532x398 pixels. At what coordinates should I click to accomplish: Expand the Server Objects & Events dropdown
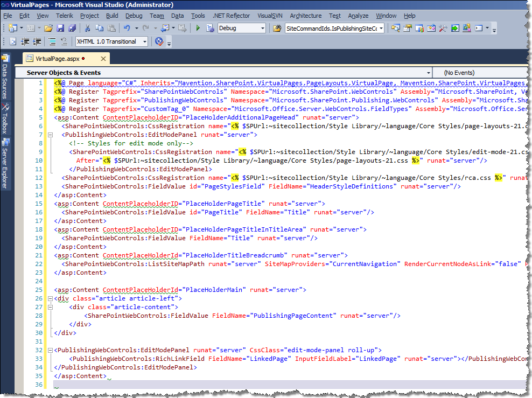(x=429, y=73)
